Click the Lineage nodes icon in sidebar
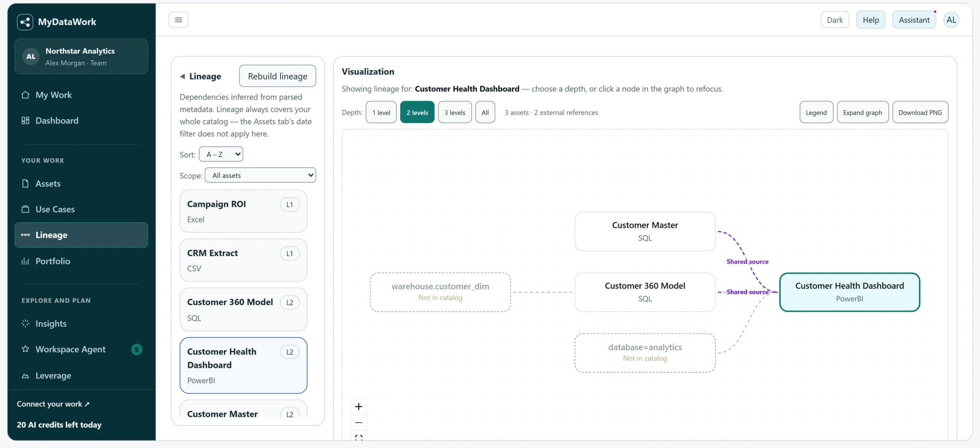Screen dimensions: 980x448 [25, 235]
